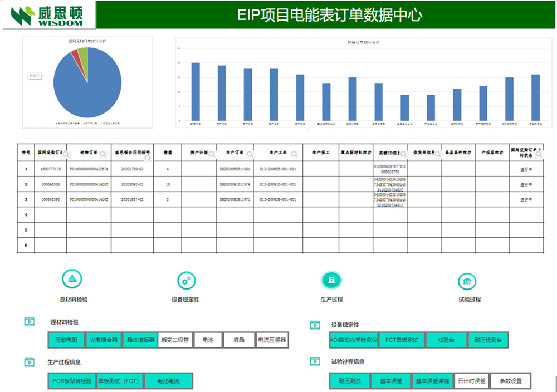Screen dimensions: 557x392
Task: Click search icon in 供货单信息 column header
Action: [x=438, y=154]
